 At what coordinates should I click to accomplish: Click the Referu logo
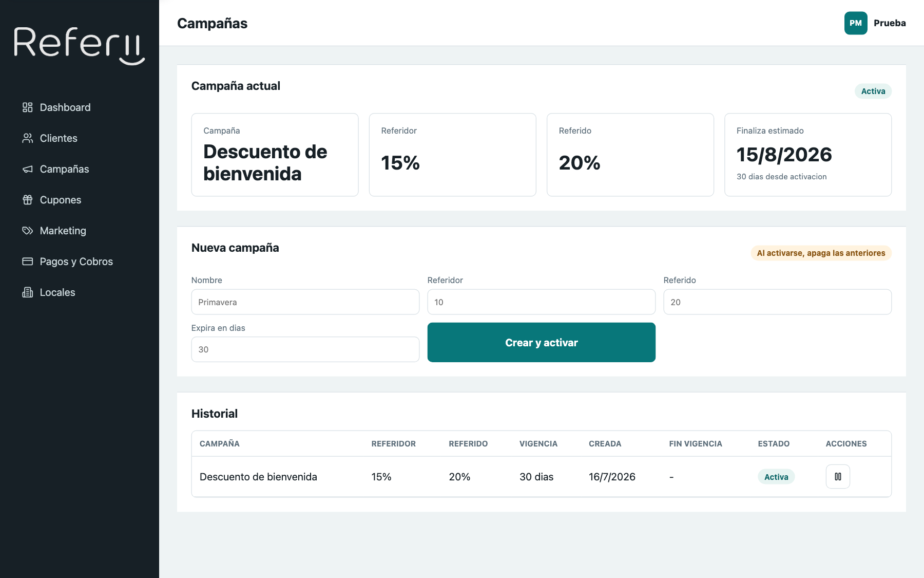click(x=80, y=46)
